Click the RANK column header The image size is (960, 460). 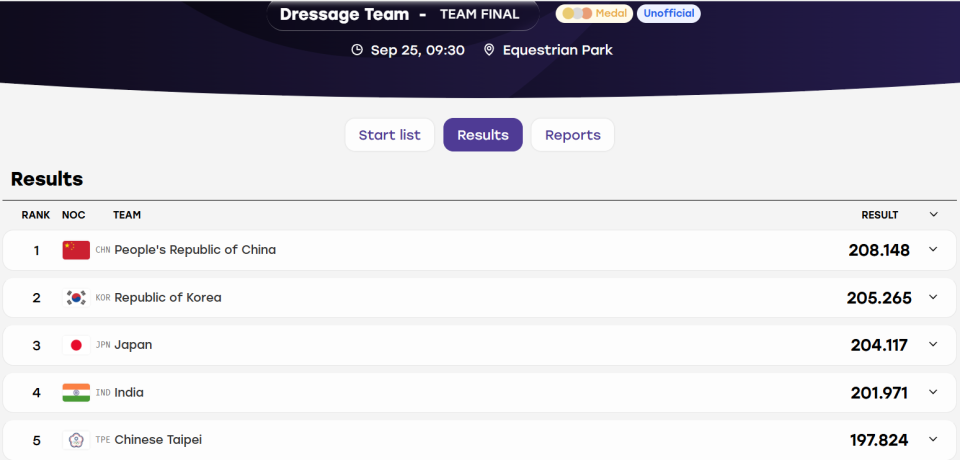(x=36, y=215)
